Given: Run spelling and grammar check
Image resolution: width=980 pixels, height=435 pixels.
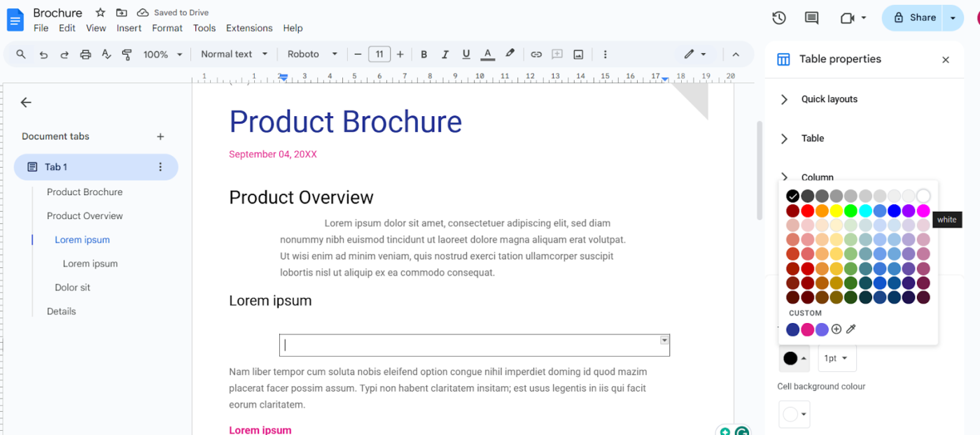Looking at the screenshot, I should point(106,54).
